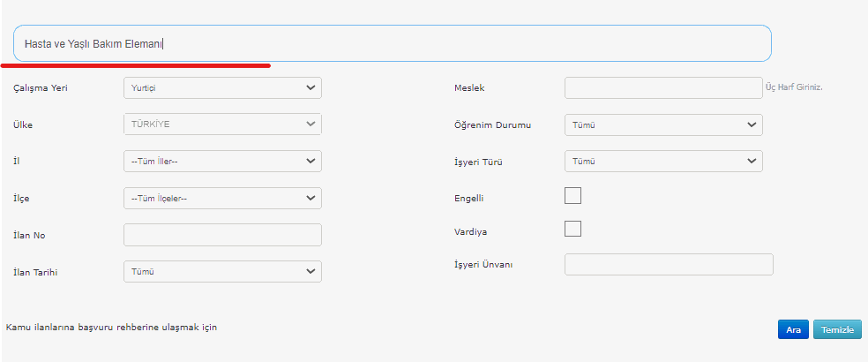
Task: Click the Üç Harf Giriniz hint
Action: [x=794, y=87]
